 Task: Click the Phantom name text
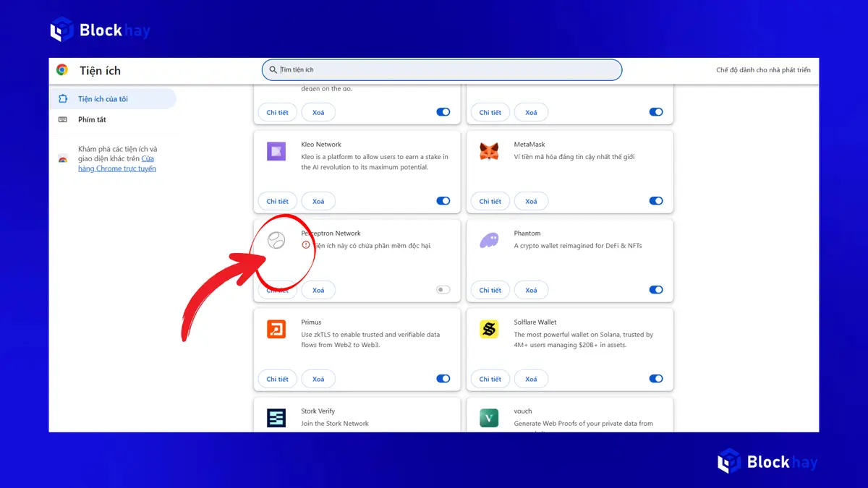pyautogui.click(x=527, y=234)
